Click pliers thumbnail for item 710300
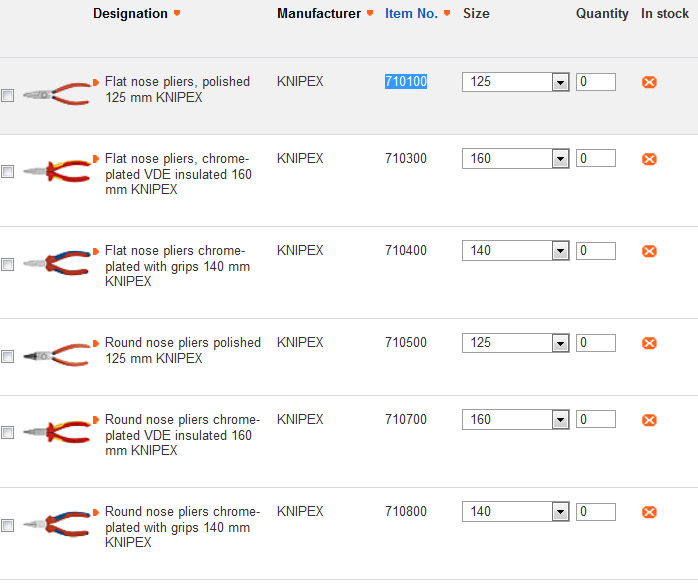Viewport: 698px width, 585px height. [55, 172]
